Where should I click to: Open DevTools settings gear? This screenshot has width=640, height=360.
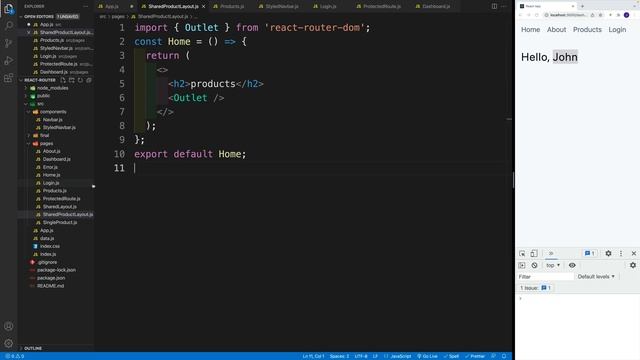608,253
